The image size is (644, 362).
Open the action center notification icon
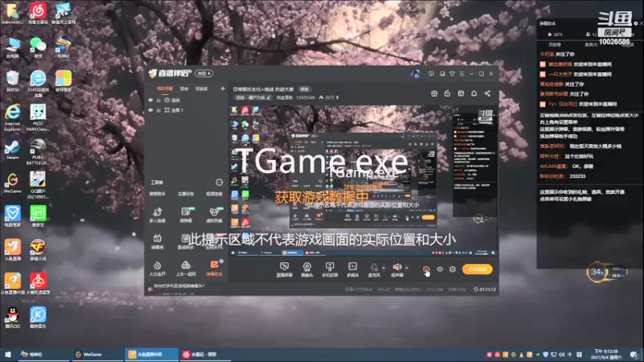pyautogui.click(x=634, y=354)
